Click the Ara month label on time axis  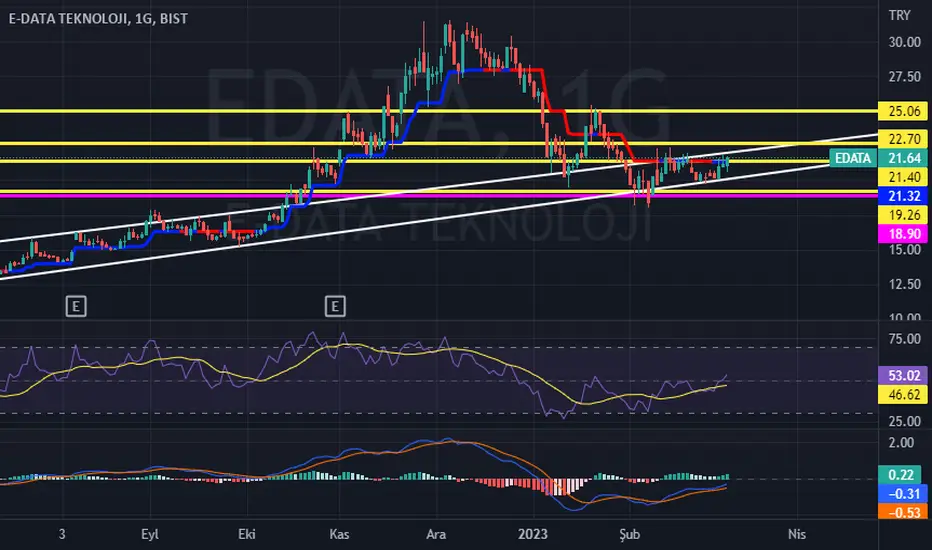pos(436,534)
